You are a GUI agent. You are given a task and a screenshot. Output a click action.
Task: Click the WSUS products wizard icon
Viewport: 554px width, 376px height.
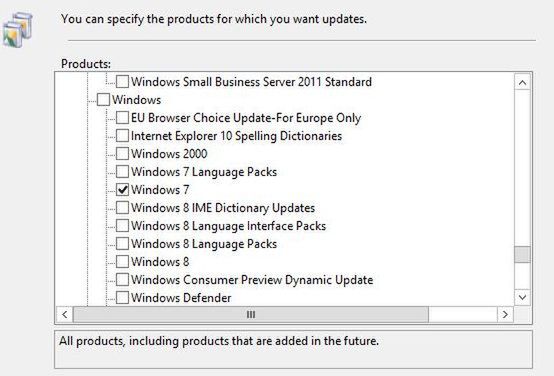[18, 30]
